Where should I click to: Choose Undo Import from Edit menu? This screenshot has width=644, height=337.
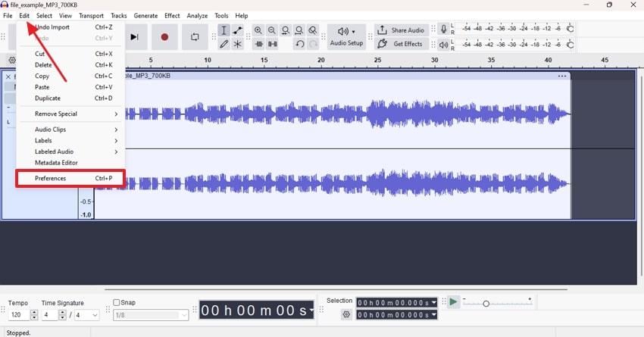click(x=70, y=27)
